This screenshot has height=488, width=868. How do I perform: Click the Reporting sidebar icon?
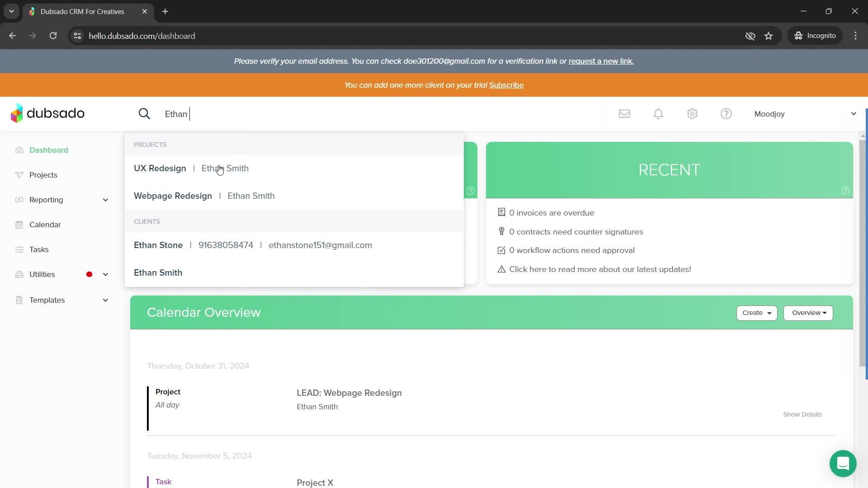pyautogui.click(x=19, y=200)
